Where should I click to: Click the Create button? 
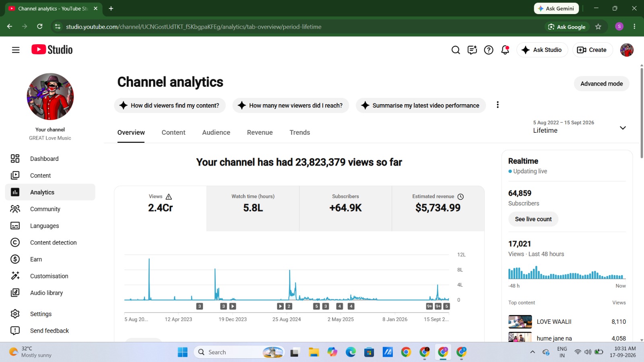point(592,50)
